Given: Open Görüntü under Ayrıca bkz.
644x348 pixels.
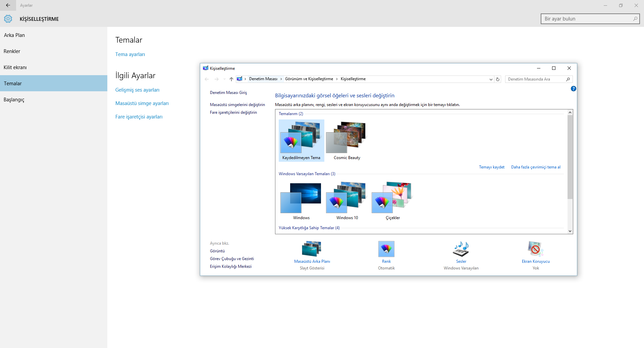Looking at the screenshot, I should click(x=217, y=251).
